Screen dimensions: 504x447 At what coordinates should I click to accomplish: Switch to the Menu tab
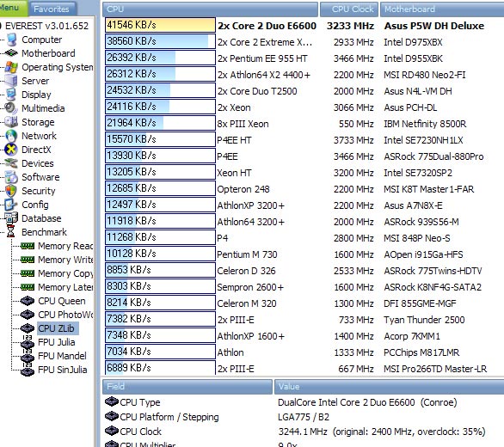click(x=13, y=8)
